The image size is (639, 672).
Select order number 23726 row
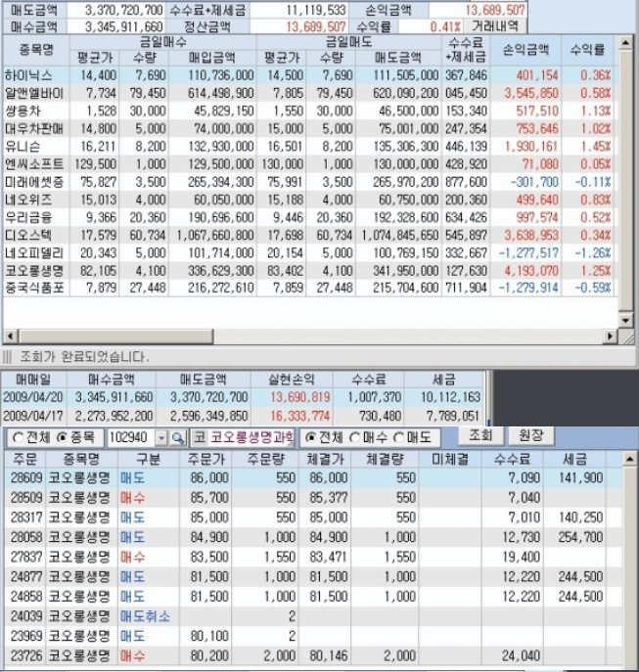coord(313,655)
